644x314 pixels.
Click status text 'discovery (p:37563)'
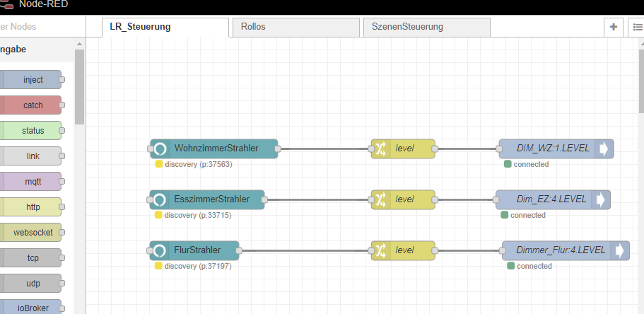pos(199,164)
